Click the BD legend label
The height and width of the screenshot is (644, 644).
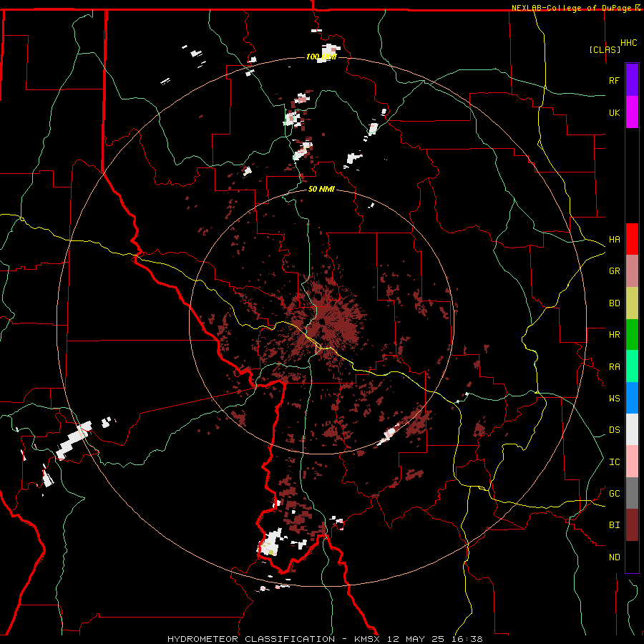[614, 303]
